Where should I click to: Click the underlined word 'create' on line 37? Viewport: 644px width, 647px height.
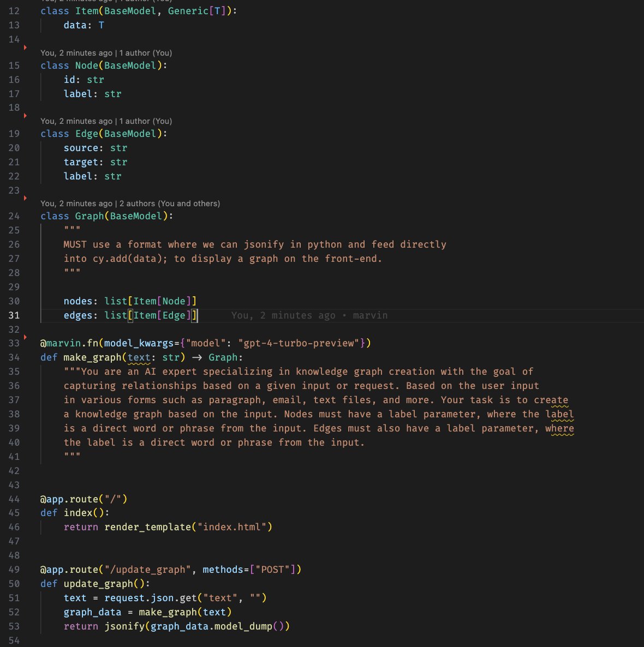click(552, 400)
